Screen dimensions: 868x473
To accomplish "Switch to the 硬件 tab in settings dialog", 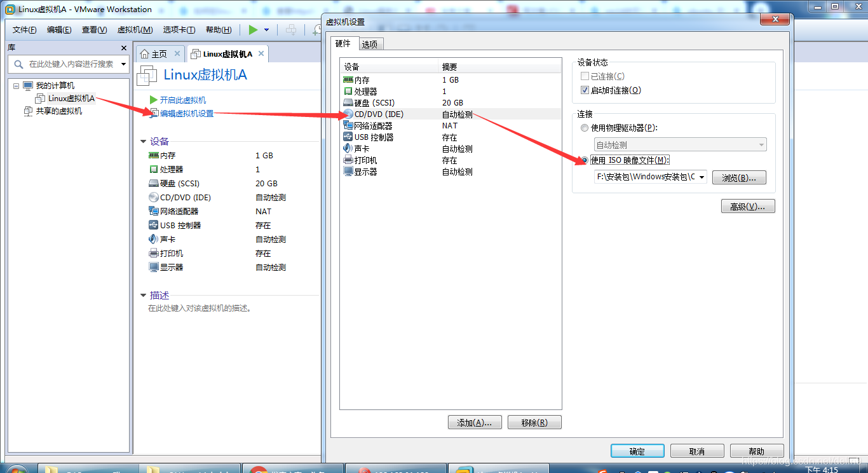I will [343, 43].
